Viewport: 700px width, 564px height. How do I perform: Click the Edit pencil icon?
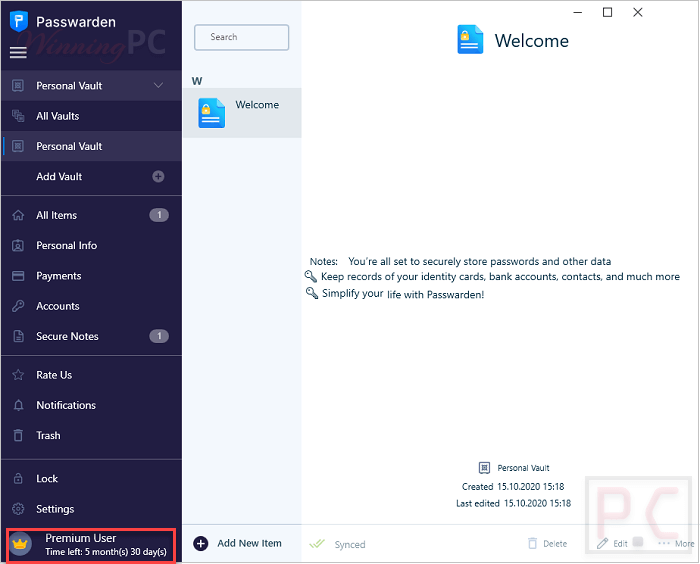[x=602, y=543]
